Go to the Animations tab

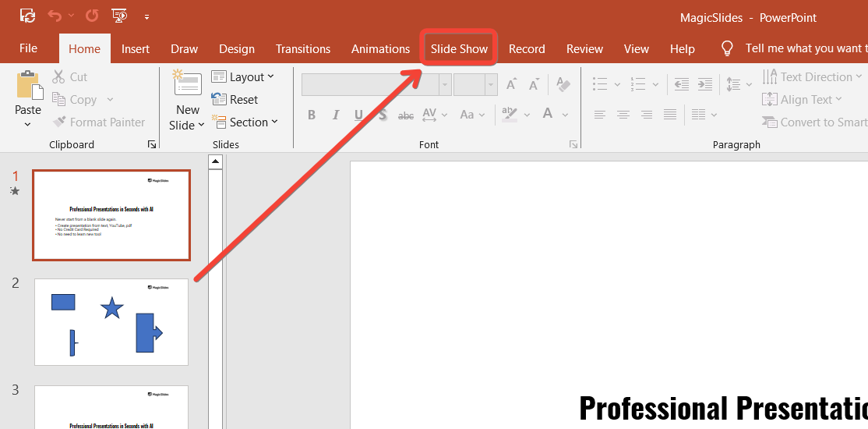click(381, 49)
